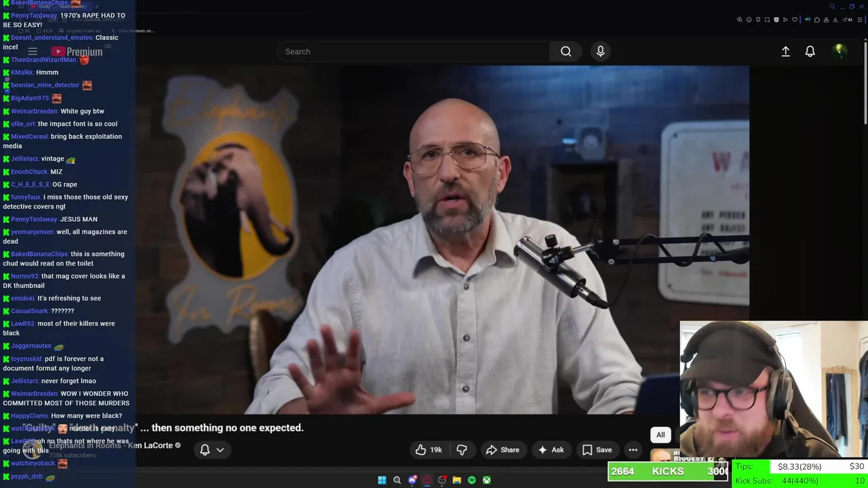This screenshot has height=488, width=868.
Task: Open Windows Start menu
Action: 382,480
